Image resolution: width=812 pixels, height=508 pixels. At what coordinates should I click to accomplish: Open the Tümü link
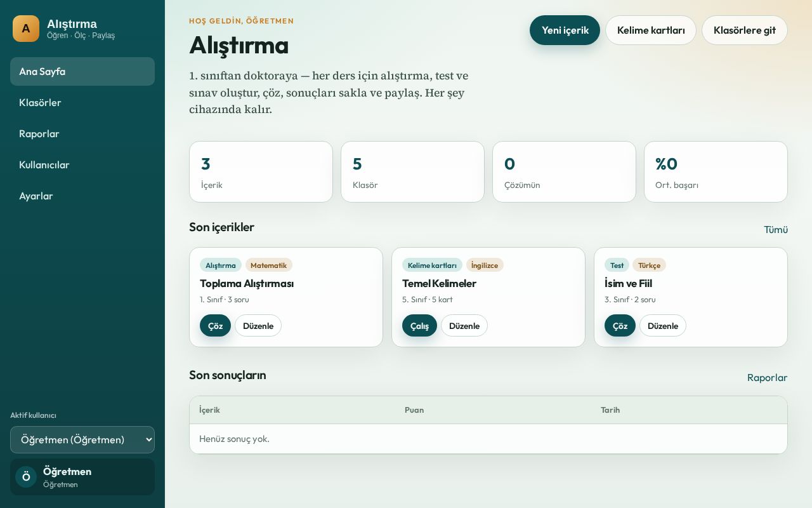[776, 229]
